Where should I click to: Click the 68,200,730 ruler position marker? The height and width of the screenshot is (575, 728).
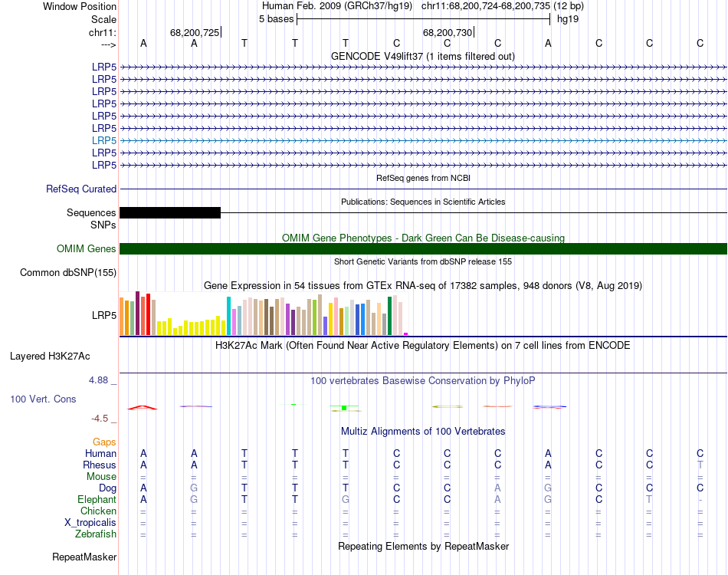[448, 32]
